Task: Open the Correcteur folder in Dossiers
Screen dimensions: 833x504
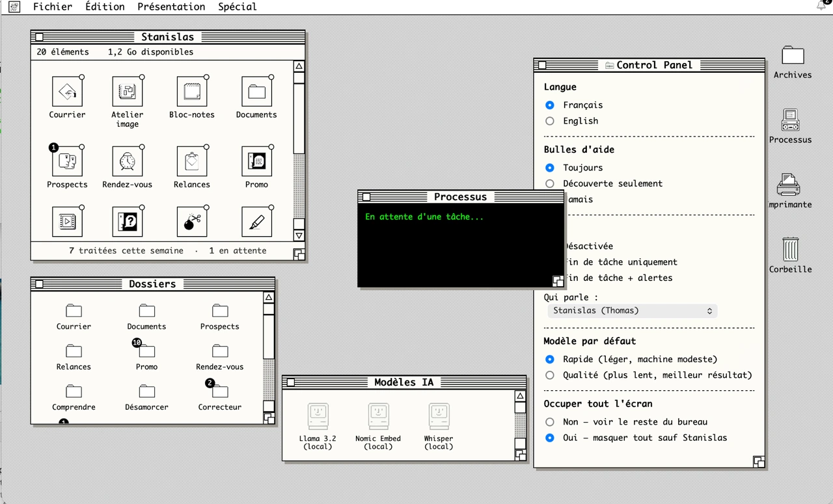Action: (x=220, y=391)
